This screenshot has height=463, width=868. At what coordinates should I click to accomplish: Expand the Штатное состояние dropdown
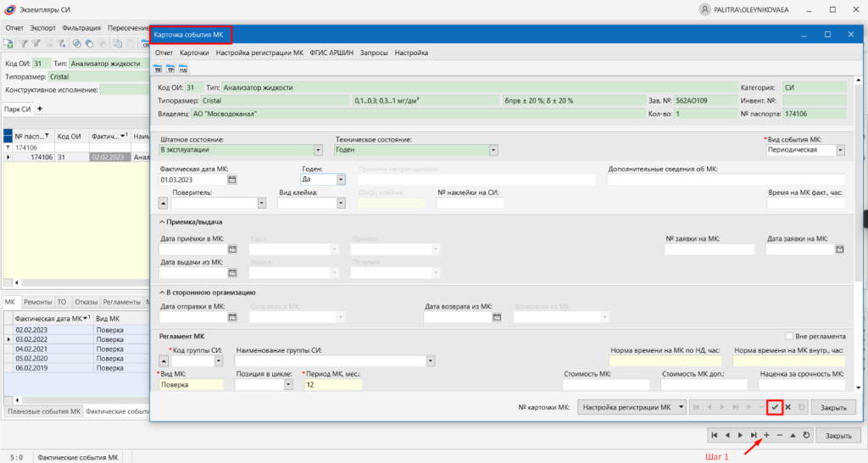click(x=319, y=150)
